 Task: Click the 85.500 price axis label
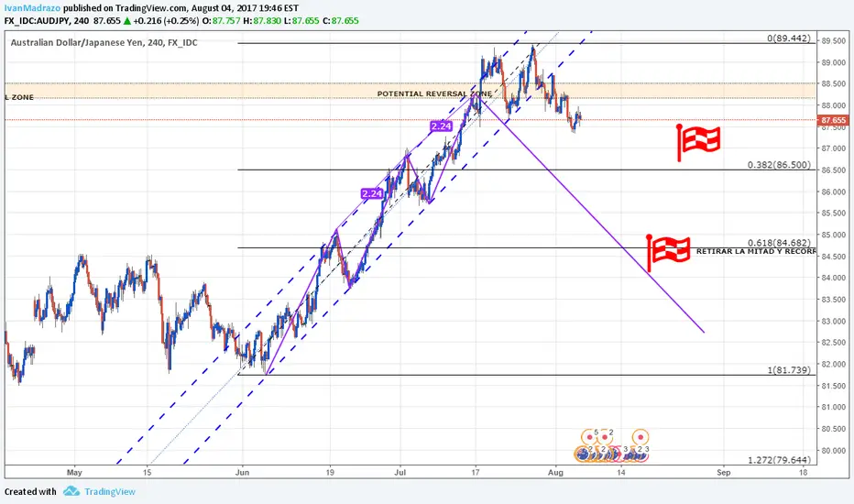pyautogui.click(x=834, y=213)
